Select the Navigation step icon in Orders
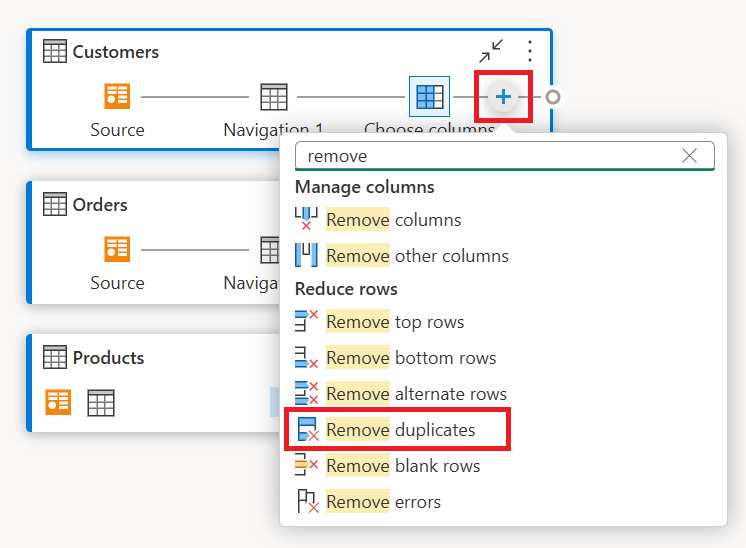This screenshot has width=746, height=548. click(x=270, y=249)
